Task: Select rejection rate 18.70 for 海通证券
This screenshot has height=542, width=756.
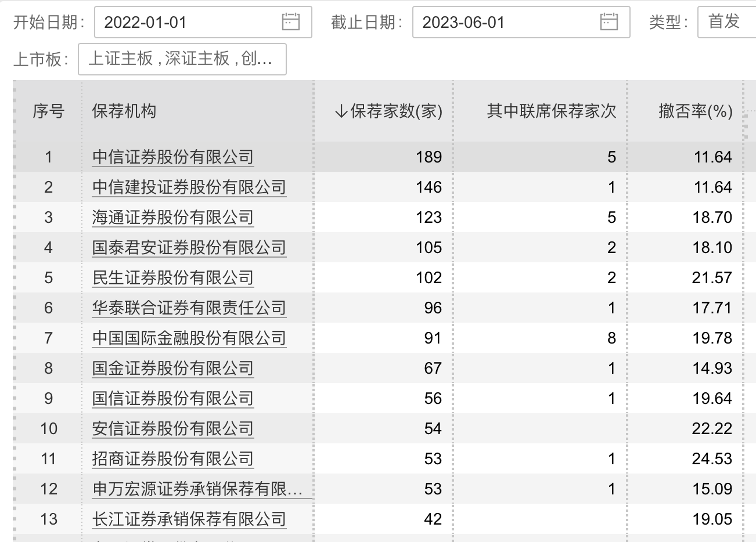Action: pyautogui.click(x=712, y=218)
